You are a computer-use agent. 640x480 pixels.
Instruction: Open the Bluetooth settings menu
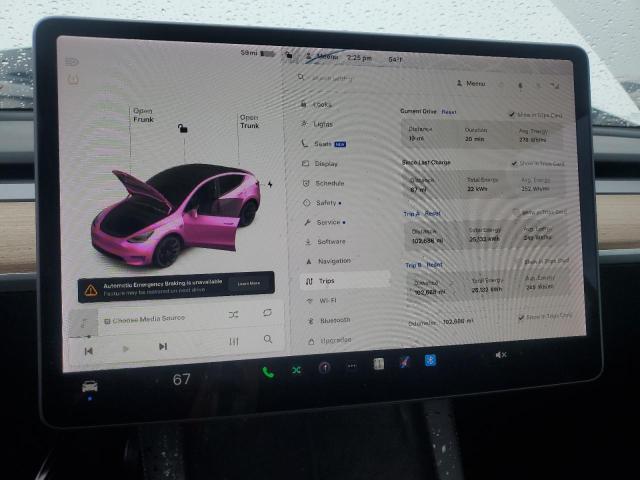point(330,320)
